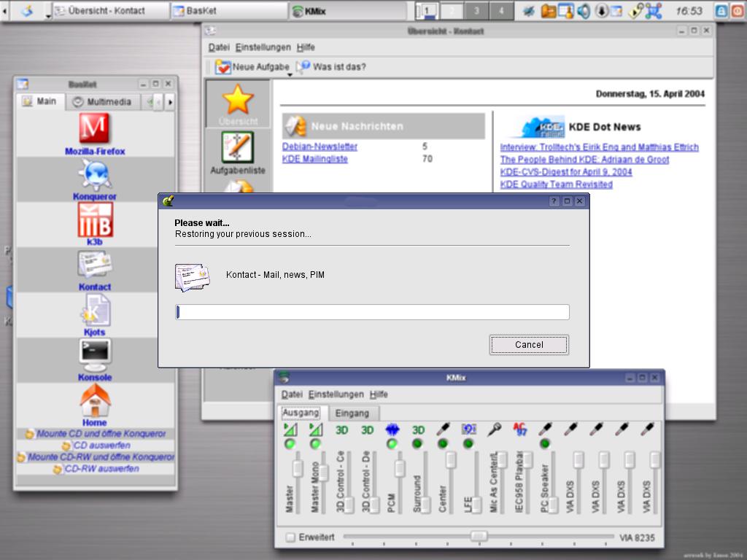
Task: Click the logout icon in panel
Action: 738,11
